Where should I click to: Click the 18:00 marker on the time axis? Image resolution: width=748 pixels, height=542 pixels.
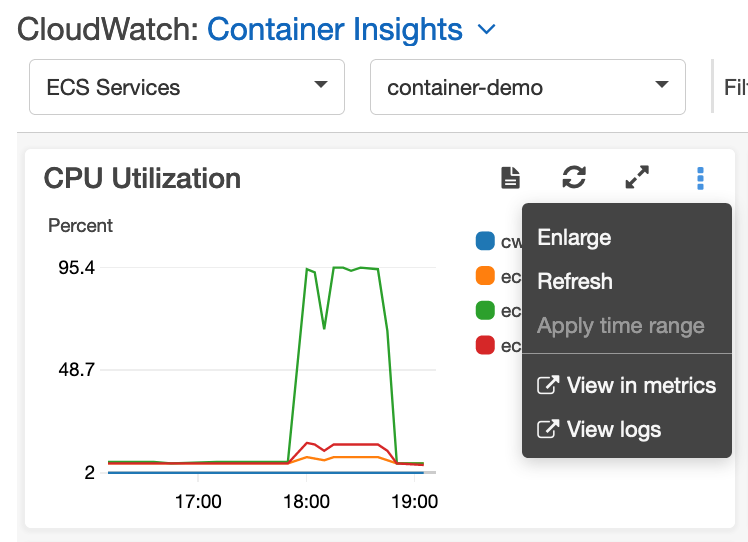(306, 501)
